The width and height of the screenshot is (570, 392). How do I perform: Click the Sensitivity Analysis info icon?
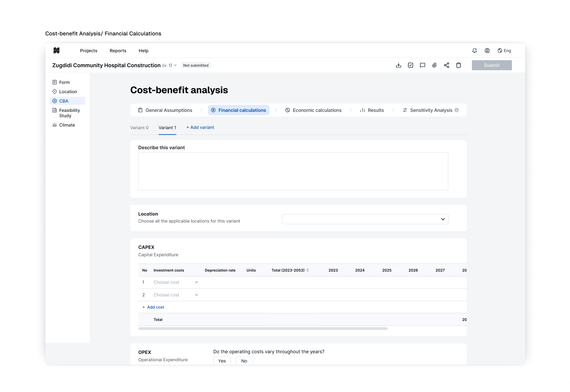click(456, 110)
